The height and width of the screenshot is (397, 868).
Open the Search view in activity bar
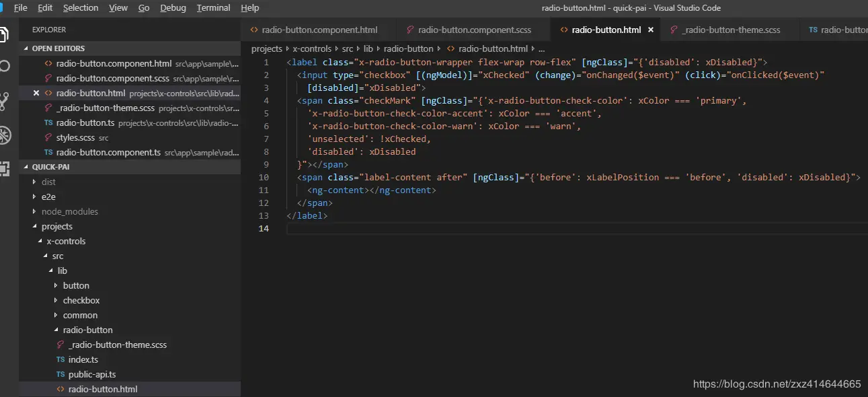pos(4,66)
